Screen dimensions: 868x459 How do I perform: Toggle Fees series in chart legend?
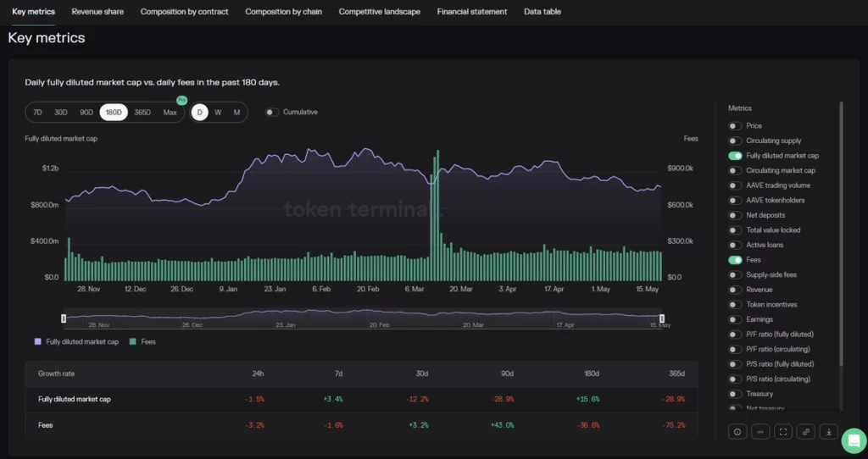point(142,342)
